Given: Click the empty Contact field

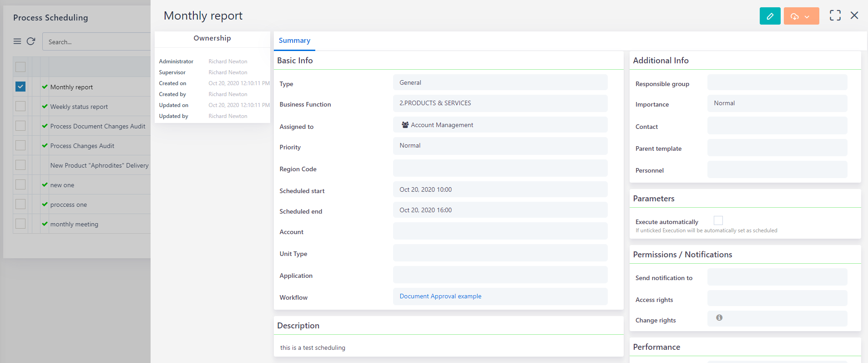Looking at the screenshot, I should click(777, 125).
